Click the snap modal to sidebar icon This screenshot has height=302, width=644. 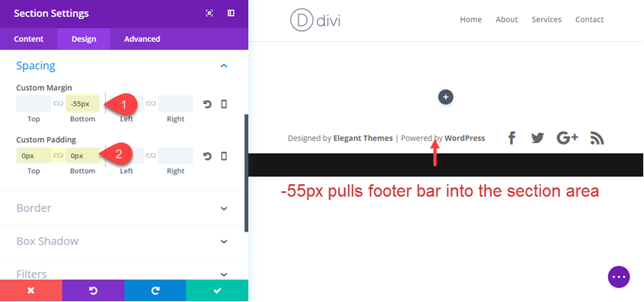[231, 13]
